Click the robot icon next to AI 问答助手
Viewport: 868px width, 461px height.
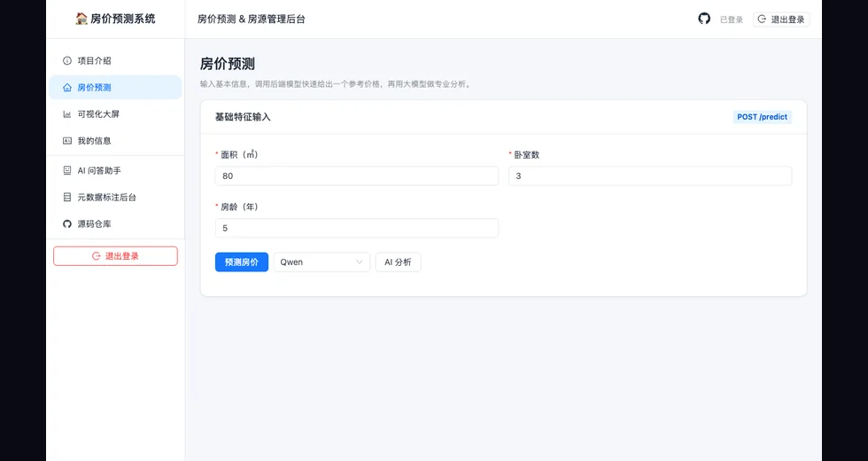point(67,170)
